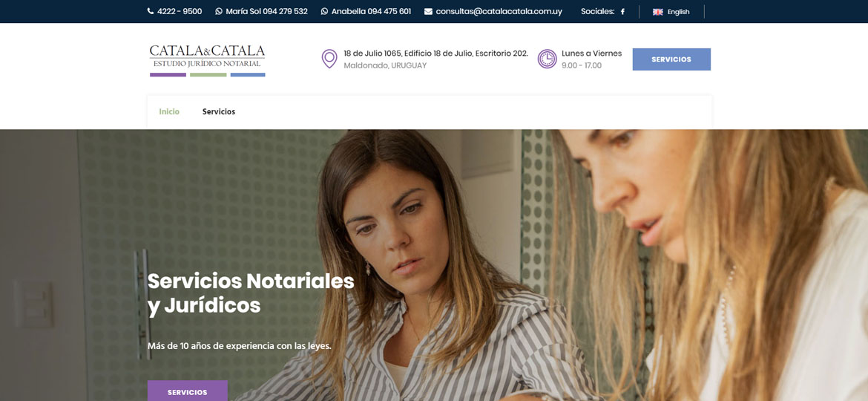Open the Inicio menu item

pos(169,112)
